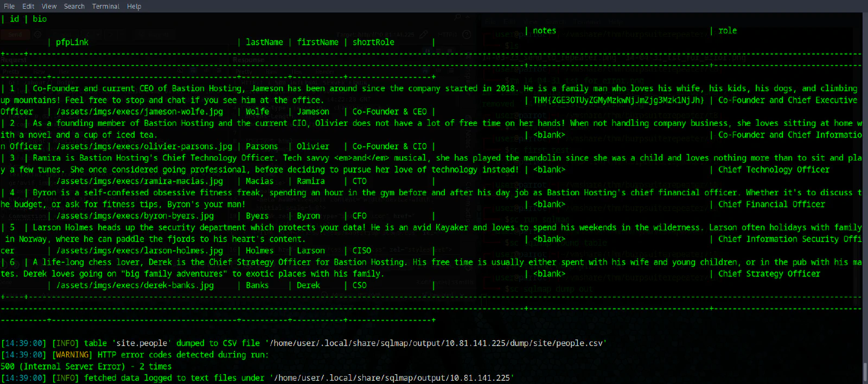Open the Help menu

[134, 6]
